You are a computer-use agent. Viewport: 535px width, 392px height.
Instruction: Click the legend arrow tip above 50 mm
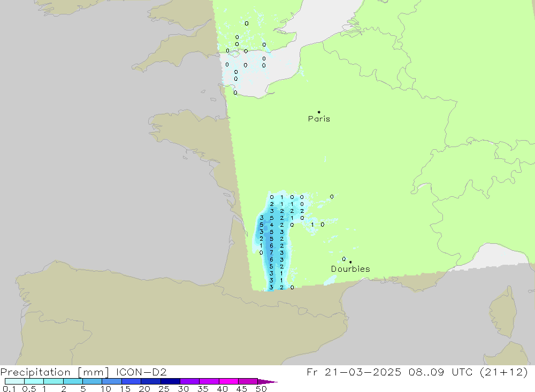pos(268,381)
